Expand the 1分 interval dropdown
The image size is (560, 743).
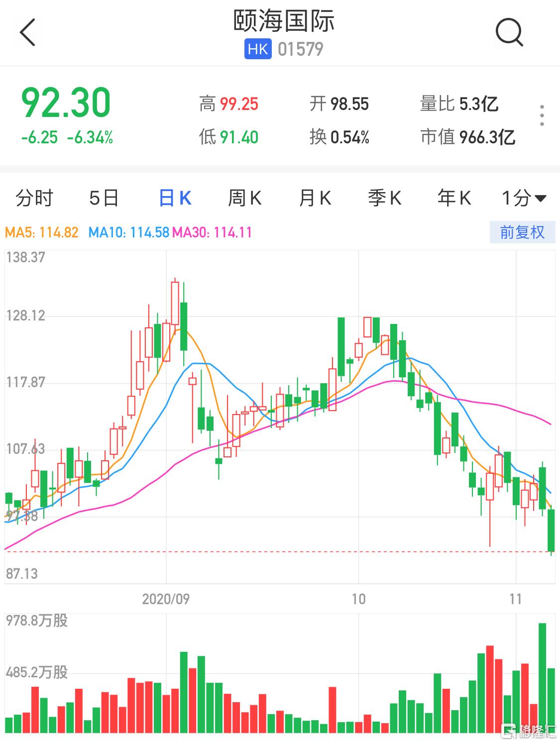[524, 198]
